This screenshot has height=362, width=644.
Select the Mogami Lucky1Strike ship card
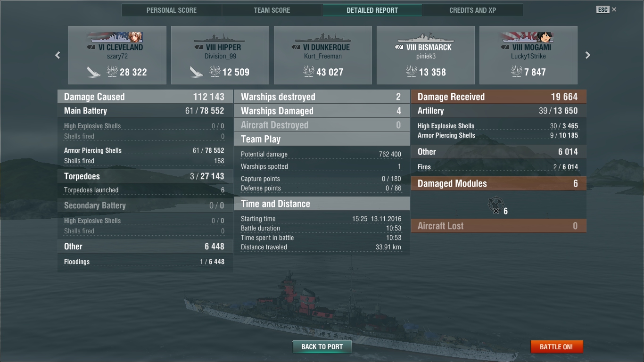tap(528, 55)
